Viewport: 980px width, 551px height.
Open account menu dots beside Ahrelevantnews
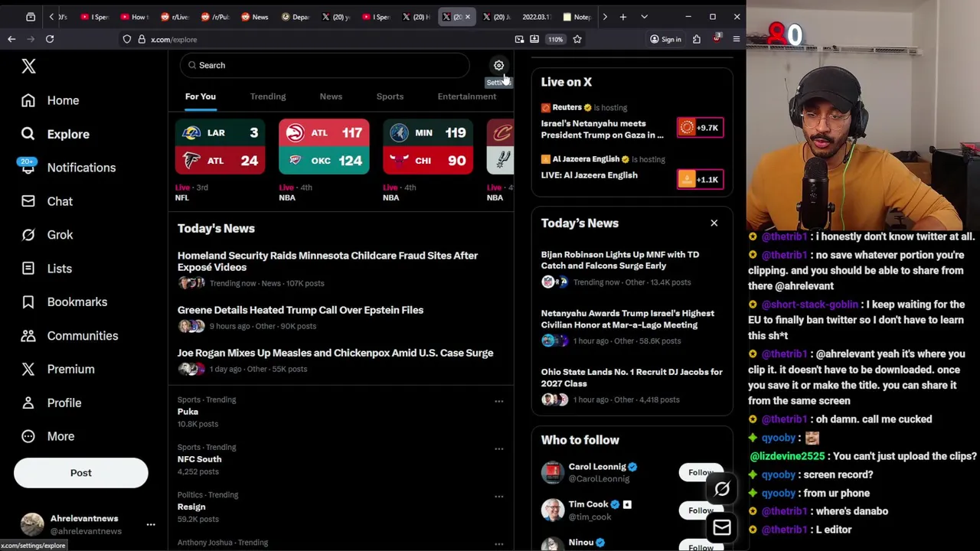point(151,524)
